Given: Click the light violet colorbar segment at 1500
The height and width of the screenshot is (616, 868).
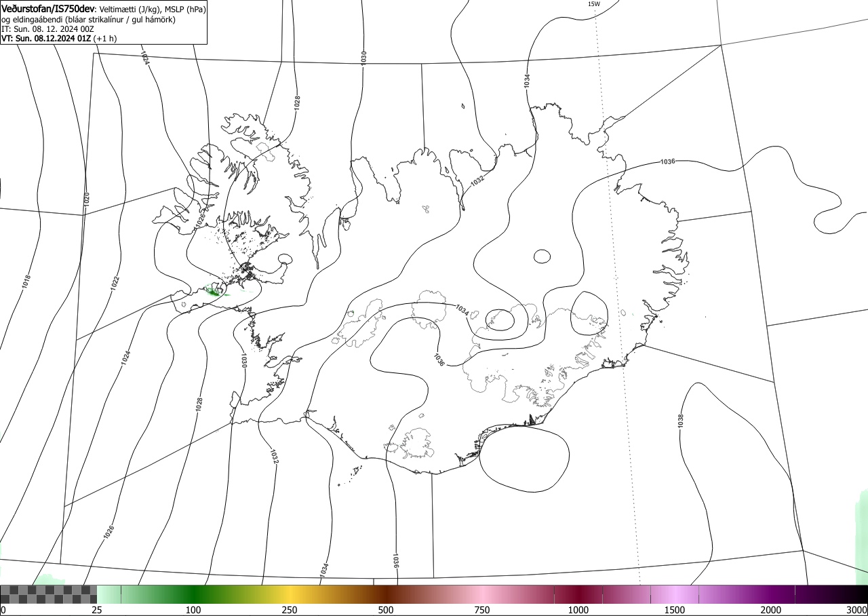Looking at the screenshot, I should (675, 594).
